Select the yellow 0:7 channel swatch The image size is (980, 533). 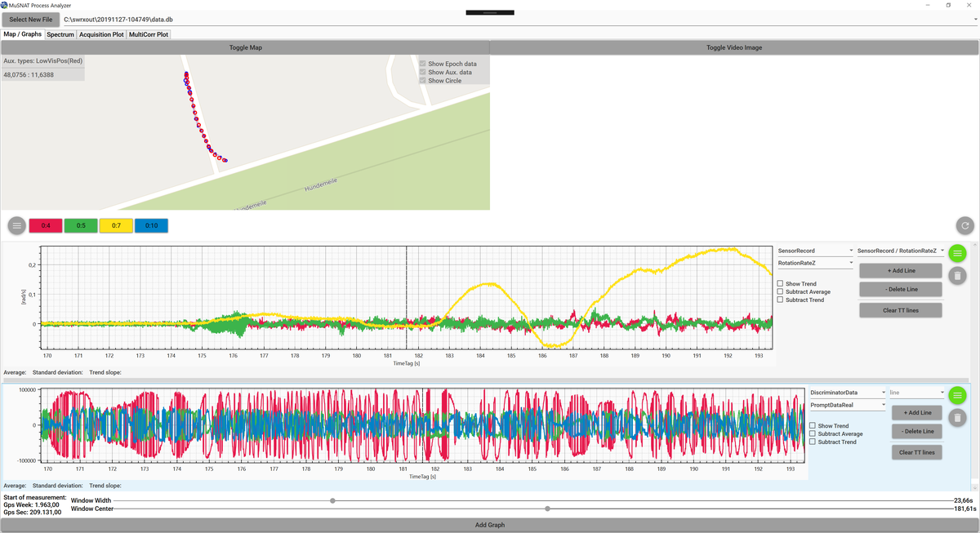[116, 226]
